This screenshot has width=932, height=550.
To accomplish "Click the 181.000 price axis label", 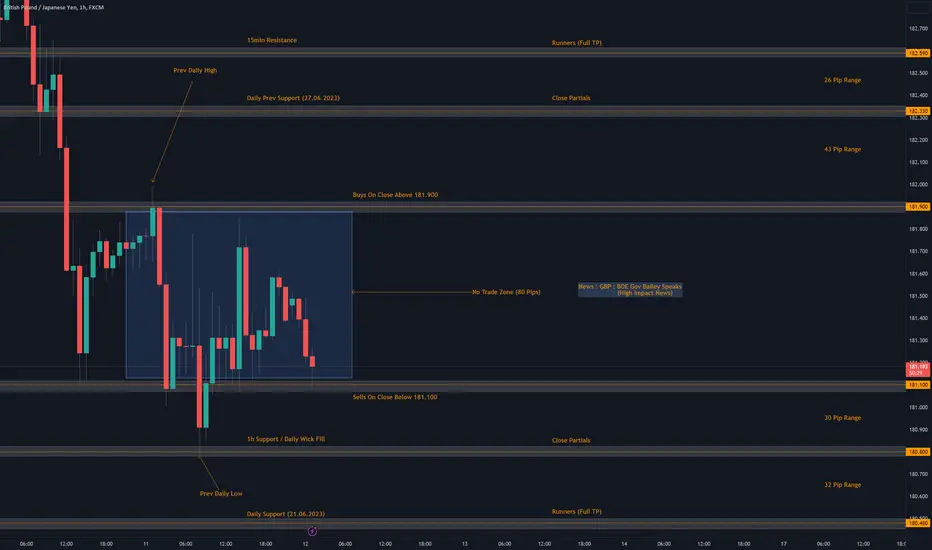I will click(918, 407).
